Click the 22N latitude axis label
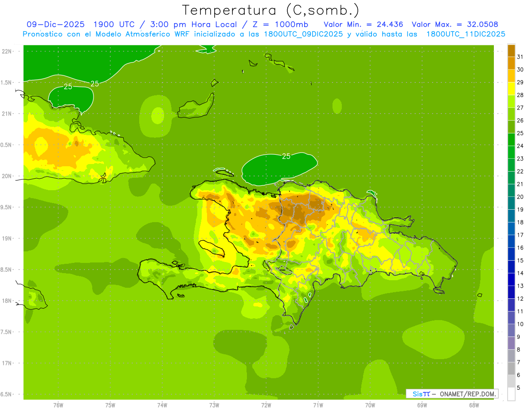Viewport: 532px width, 411px height. (x=7, y=51)
